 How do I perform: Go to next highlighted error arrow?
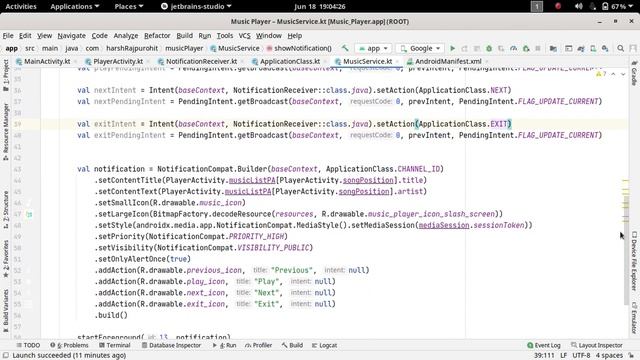(623, 74)
